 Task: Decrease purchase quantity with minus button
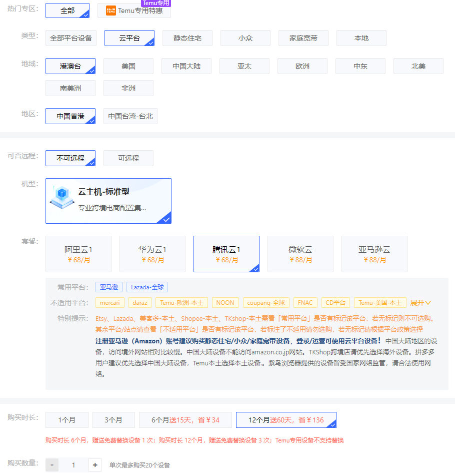coord(52,465)
